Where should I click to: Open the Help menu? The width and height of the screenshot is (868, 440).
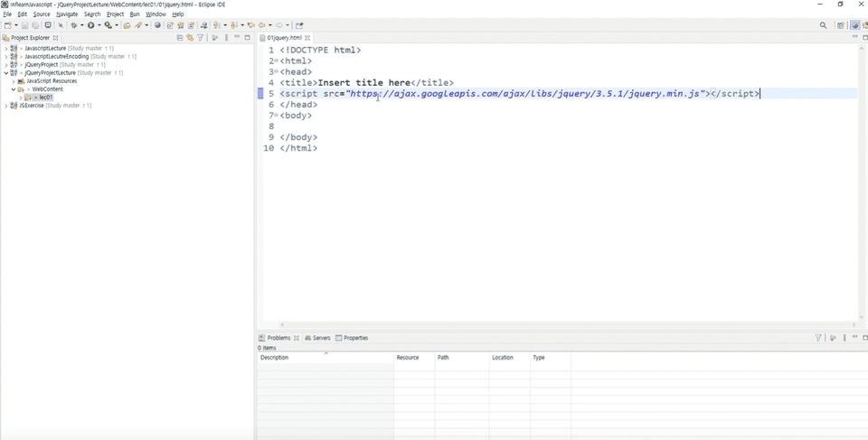(x=178, y=14)
